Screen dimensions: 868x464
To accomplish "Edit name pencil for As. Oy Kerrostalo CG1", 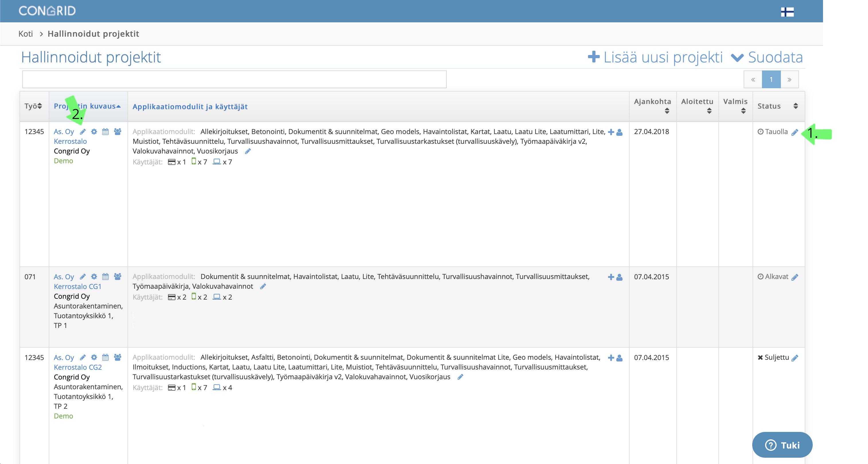I will [x=83, y=277].
